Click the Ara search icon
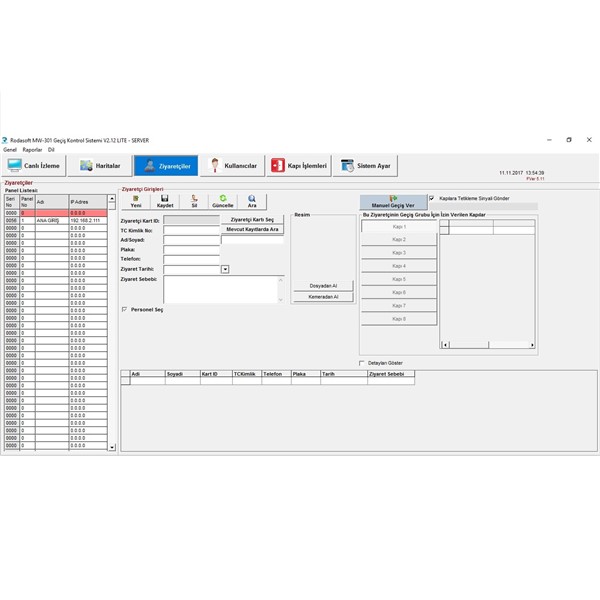600x600 pixels. tap(252, 201)
